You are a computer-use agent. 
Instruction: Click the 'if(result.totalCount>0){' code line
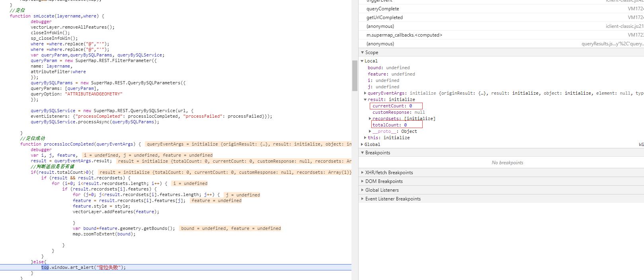click(62, 173)
